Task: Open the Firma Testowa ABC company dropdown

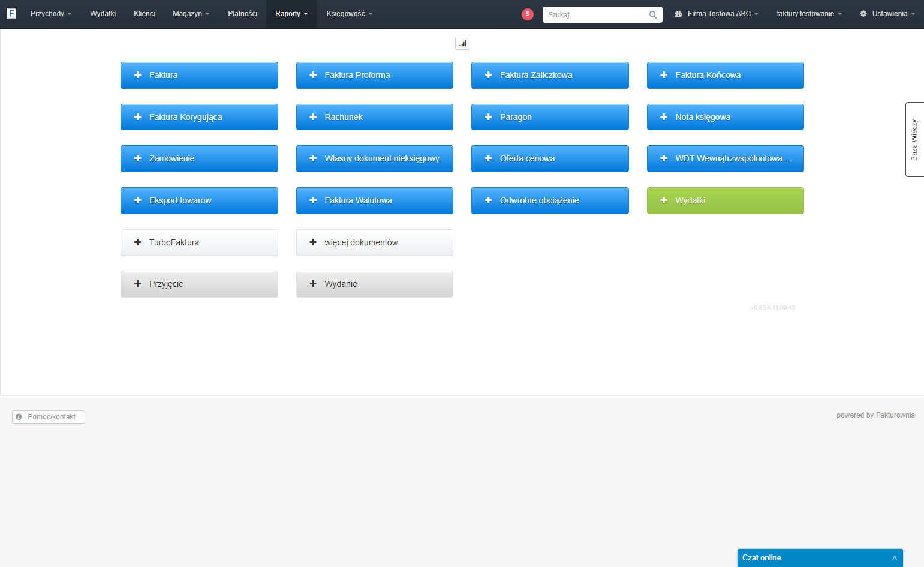Action: 717,14
